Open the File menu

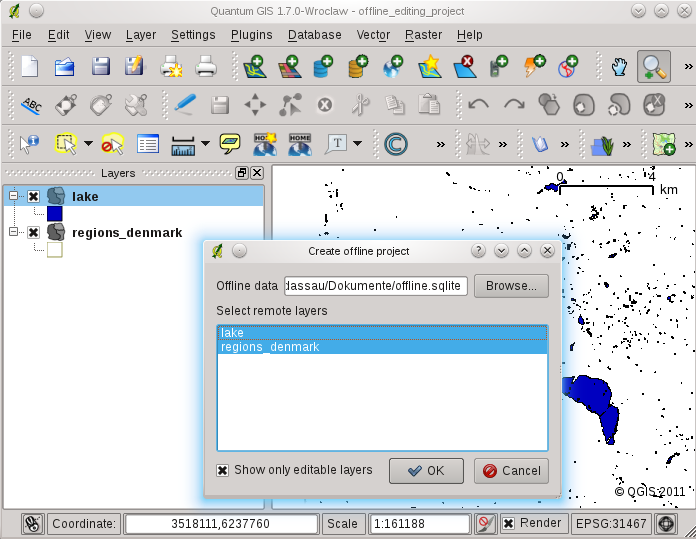[21, 35]
